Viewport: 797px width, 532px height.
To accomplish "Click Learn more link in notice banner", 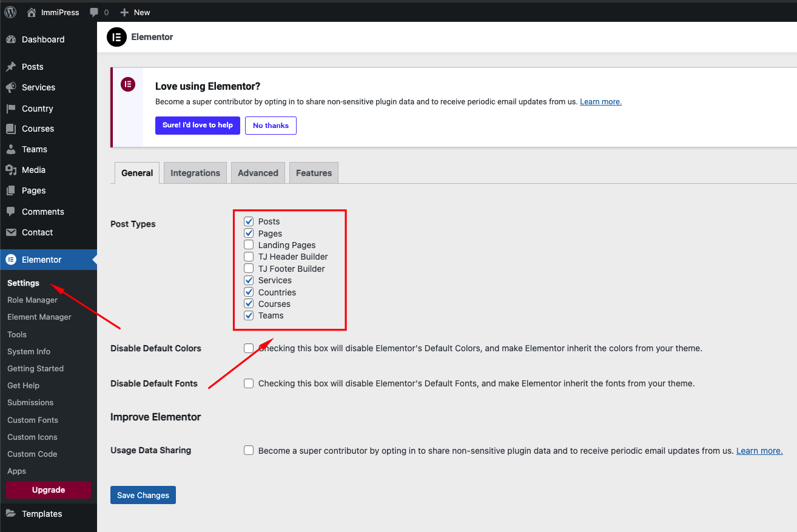I will tap(600, 102).
